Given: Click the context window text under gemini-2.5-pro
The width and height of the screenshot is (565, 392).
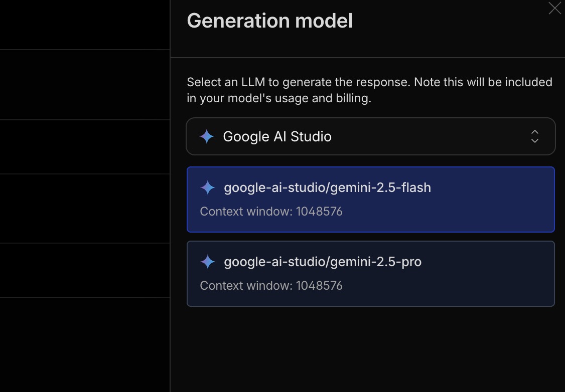Looking at the screenshot, I should (x=271, y=285).
